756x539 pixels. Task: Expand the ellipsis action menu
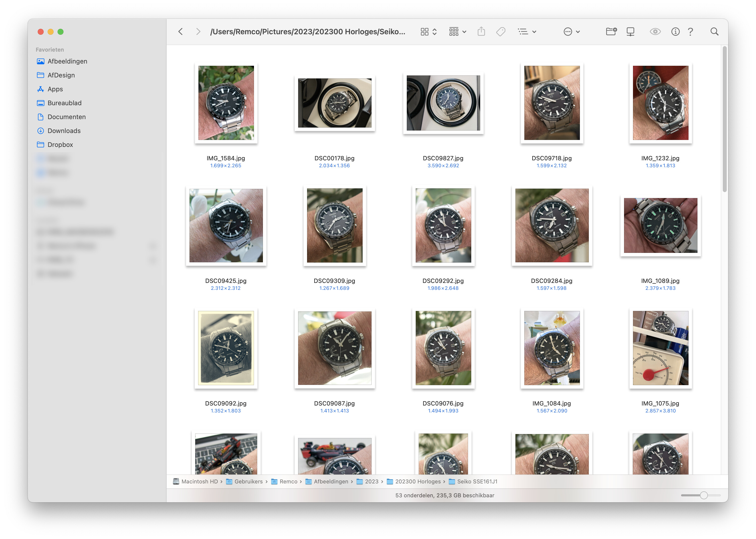coord(571,32)
